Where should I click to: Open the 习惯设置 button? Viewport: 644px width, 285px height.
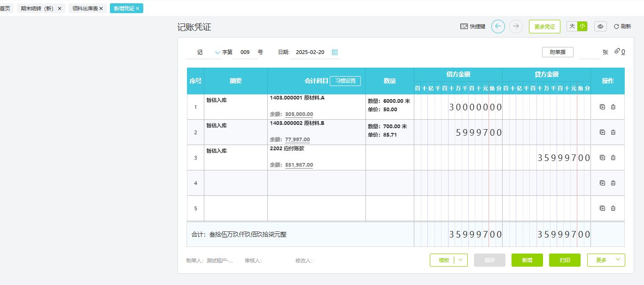(345, 81)
